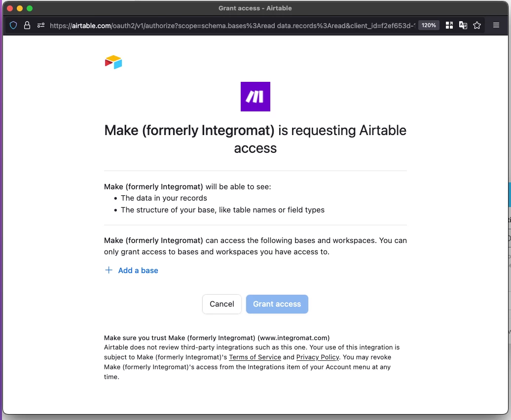The width and height of the screenshot is (511, 420).
Task: Click the Airtable logo icon
Action: coord(113,62)
